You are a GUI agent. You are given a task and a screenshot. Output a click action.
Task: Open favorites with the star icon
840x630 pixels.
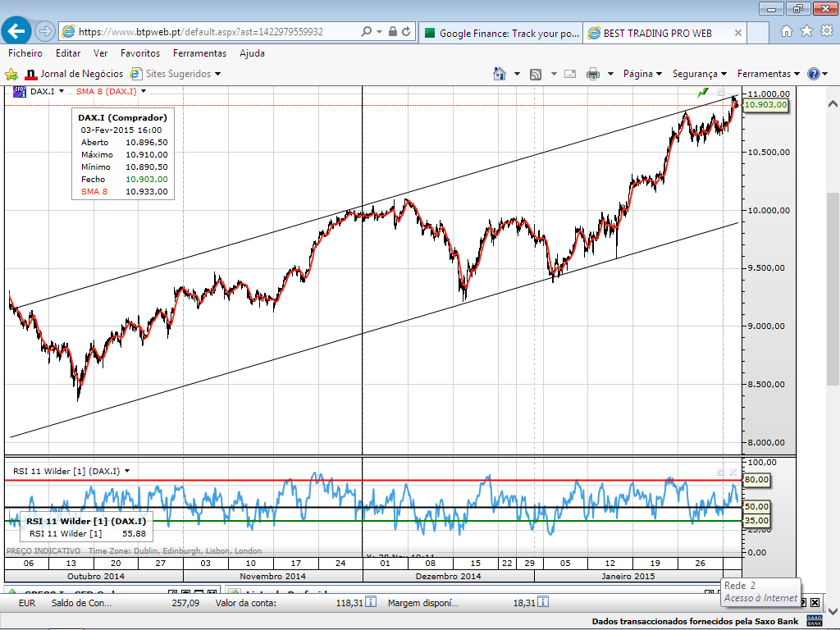point(806,32)
